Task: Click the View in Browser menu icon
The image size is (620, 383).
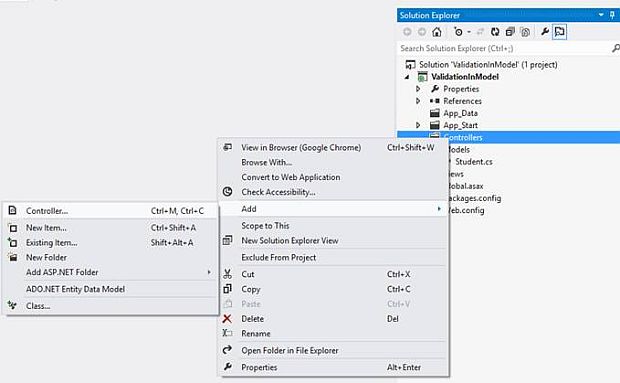Action: click(228, 147)
